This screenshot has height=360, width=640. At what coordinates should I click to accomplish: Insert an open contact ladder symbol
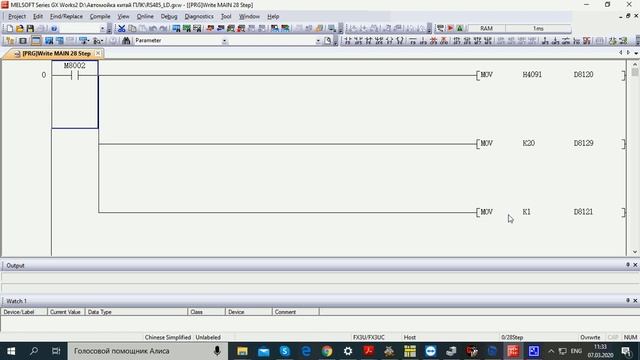point(347,40)
